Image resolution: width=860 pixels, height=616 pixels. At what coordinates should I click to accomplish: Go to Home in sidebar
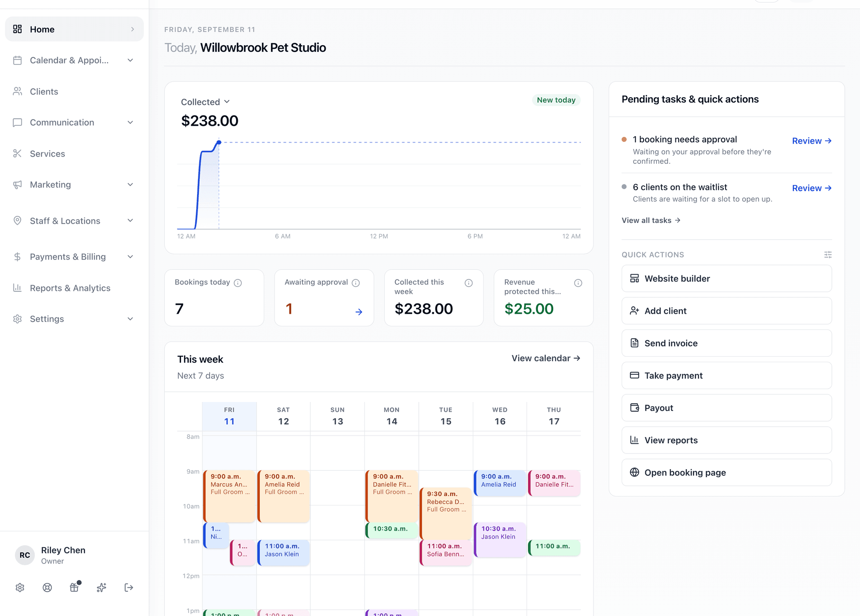click(74, 29)
